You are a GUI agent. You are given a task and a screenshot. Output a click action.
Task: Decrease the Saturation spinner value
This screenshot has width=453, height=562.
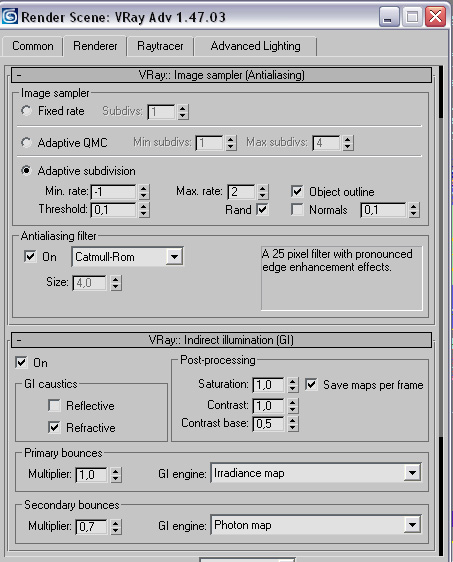tap(293, 389)
